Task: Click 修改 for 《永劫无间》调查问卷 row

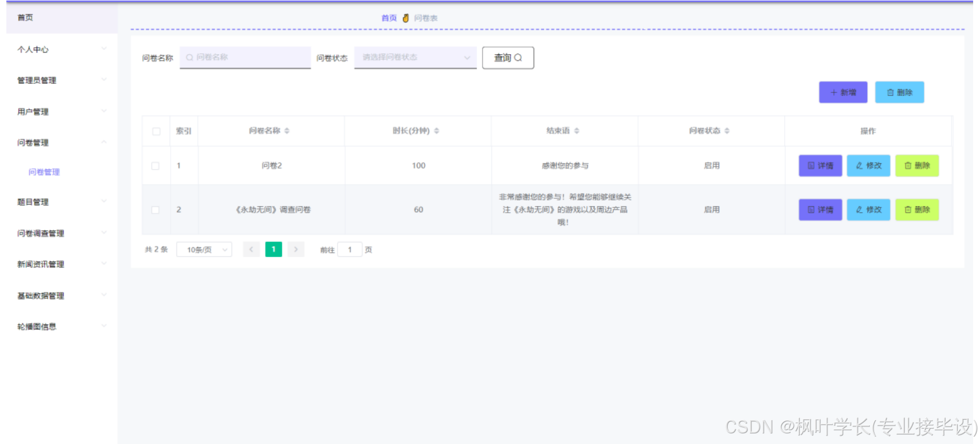Action: click(x=869, y=210)
